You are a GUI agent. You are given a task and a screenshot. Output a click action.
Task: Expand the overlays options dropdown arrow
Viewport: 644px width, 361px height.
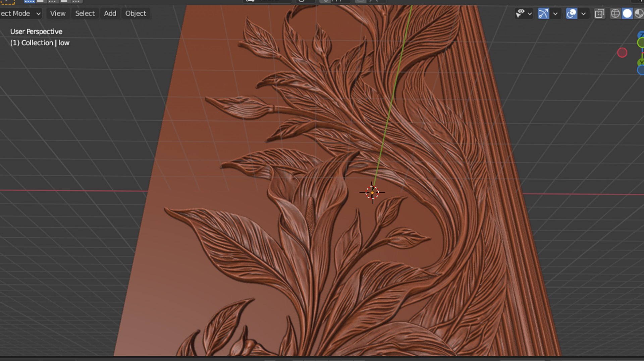[x=584, y=13]
